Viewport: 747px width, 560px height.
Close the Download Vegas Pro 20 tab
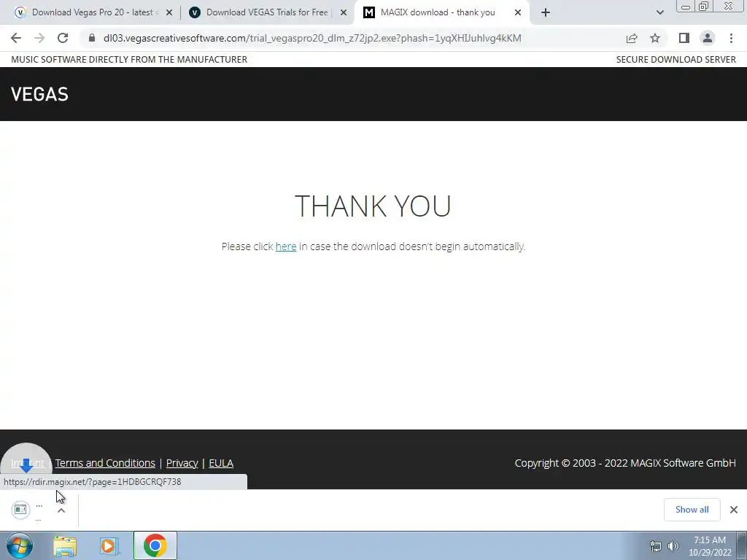[x=169, y=12]
